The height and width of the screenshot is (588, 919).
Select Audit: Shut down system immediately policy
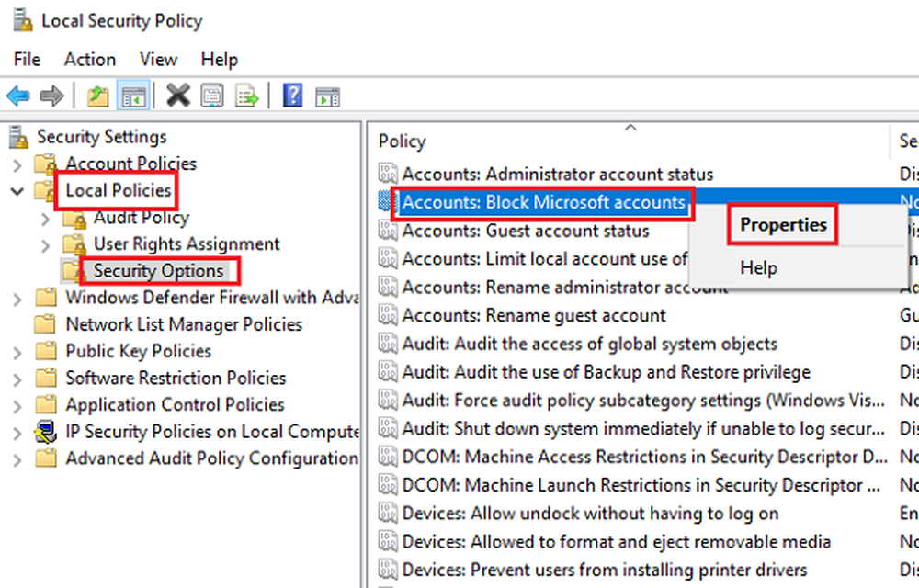(x=643, y=429)
